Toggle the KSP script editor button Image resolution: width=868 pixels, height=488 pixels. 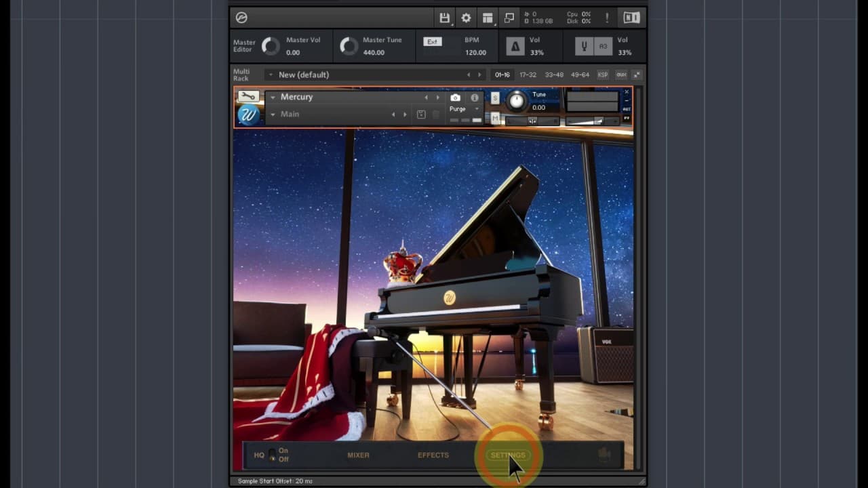[x=602, y=75]
